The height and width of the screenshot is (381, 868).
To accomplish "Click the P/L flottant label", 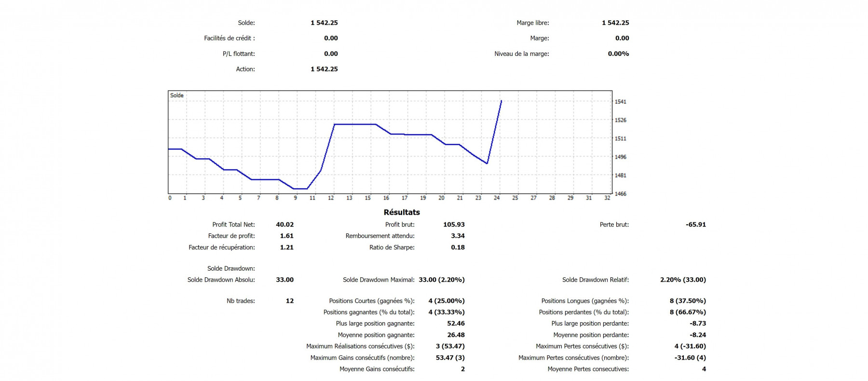I will (238, 54).
